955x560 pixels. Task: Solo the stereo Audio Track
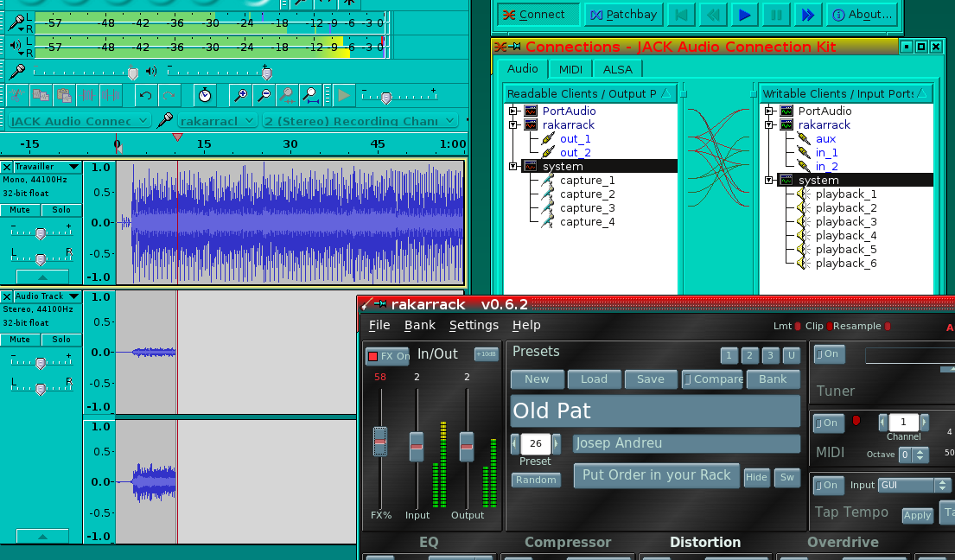point(60,340)
